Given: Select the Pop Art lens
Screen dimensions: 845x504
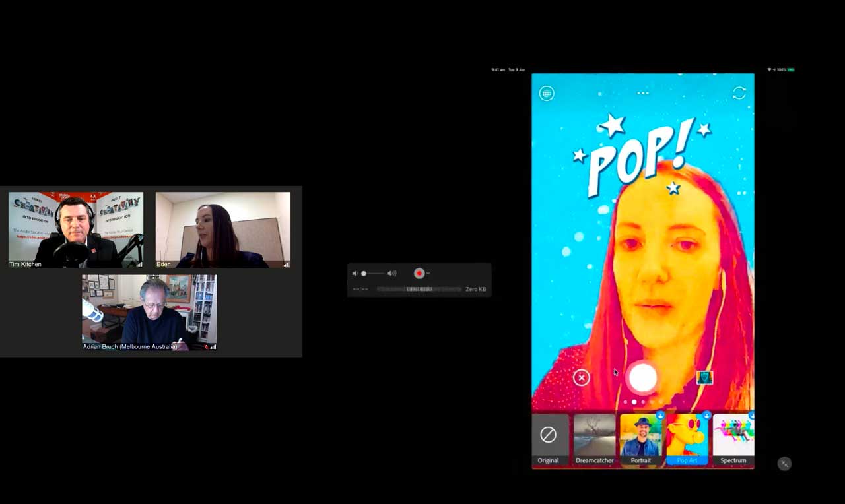Looking at the screenshot, I should pos(687,438).
